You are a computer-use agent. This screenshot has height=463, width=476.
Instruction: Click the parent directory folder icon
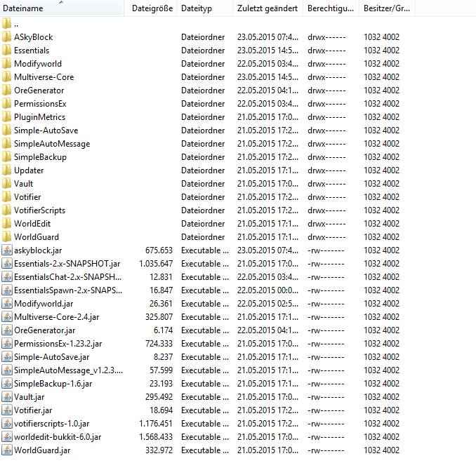coord(7,24)
